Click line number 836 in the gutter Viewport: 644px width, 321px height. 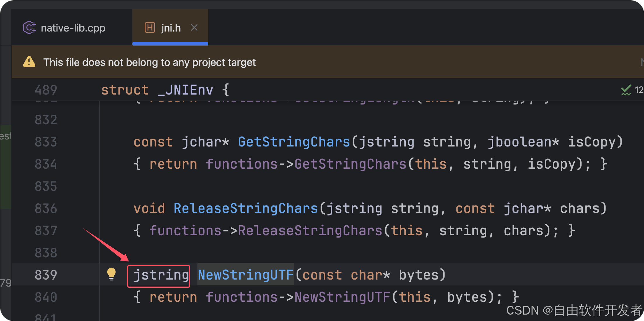point(46,208)
